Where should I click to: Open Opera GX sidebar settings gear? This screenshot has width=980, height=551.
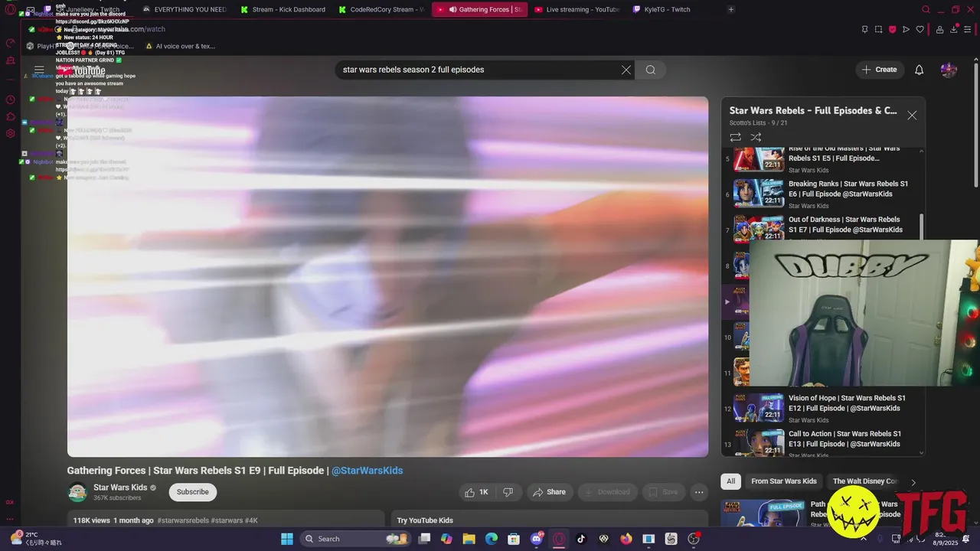tap(11, 133)
